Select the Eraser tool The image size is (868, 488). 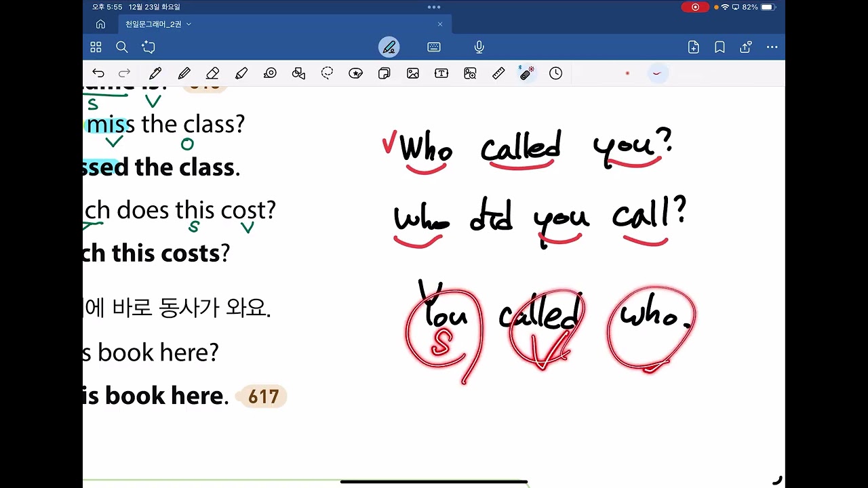point(212,73)
